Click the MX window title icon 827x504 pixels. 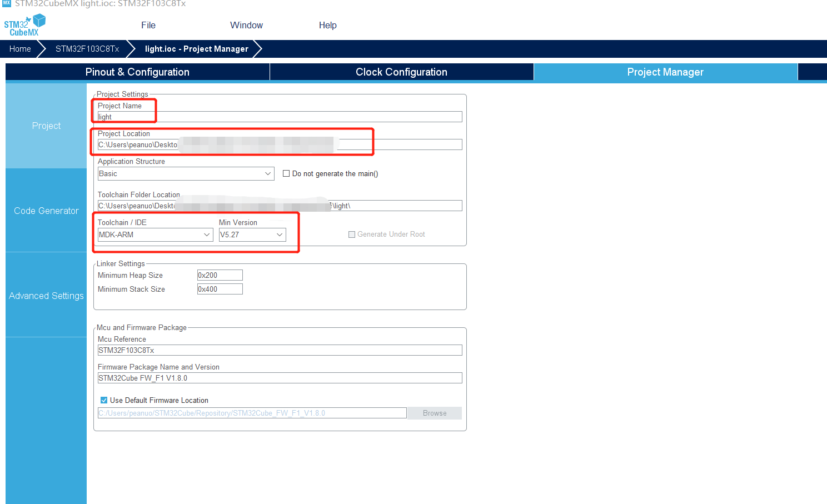point(7,3)
